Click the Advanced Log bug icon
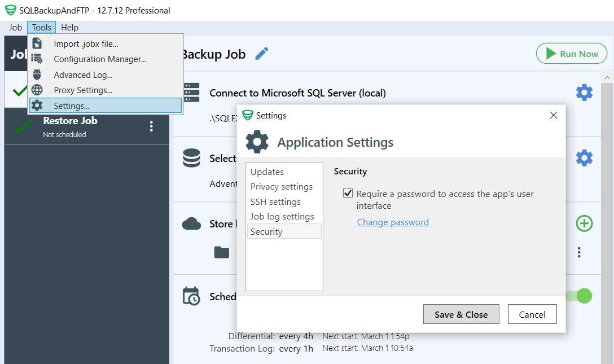 [37, 74]
